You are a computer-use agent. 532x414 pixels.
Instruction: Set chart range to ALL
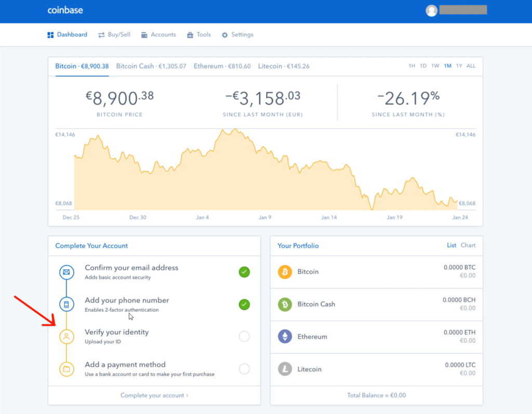471,66
